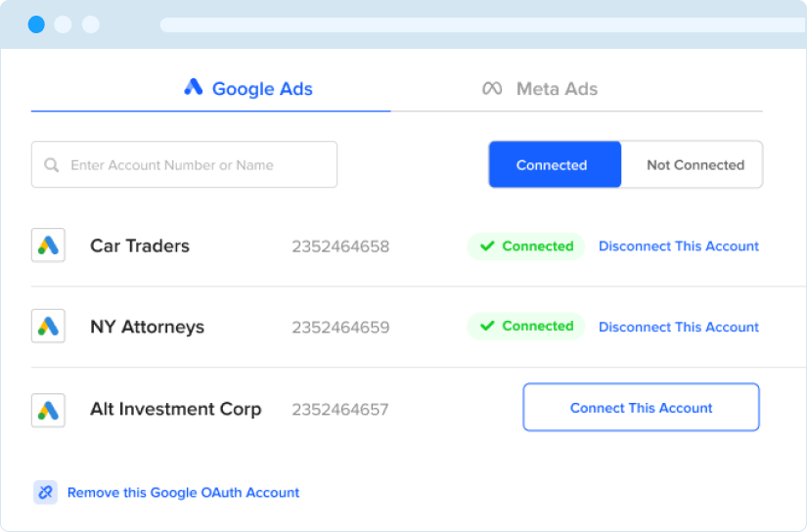This screenshot has height=532, width=807.
Task: Click account number 2352464659
Action: (x=340, y=328)
